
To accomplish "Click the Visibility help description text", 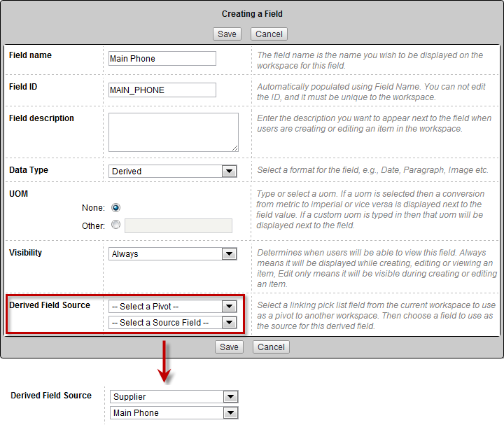I will (x=377, y=268).
